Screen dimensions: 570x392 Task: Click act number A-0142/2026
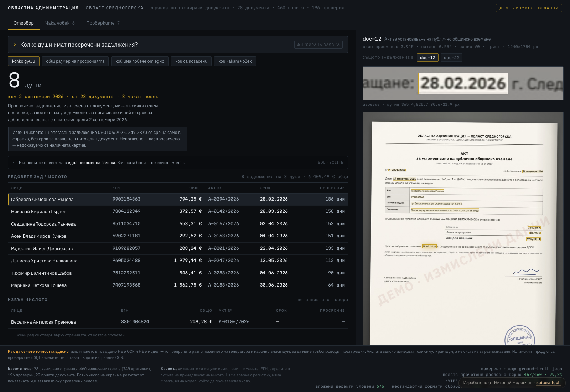pos(223,211)
